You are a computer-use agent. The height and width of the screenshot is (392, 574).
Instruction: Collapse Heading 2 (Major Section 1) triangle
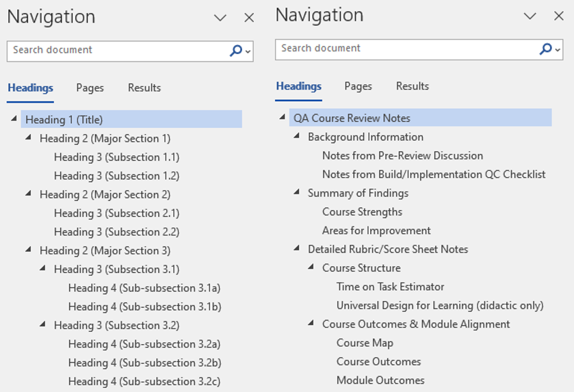click(x=29, y=138)
